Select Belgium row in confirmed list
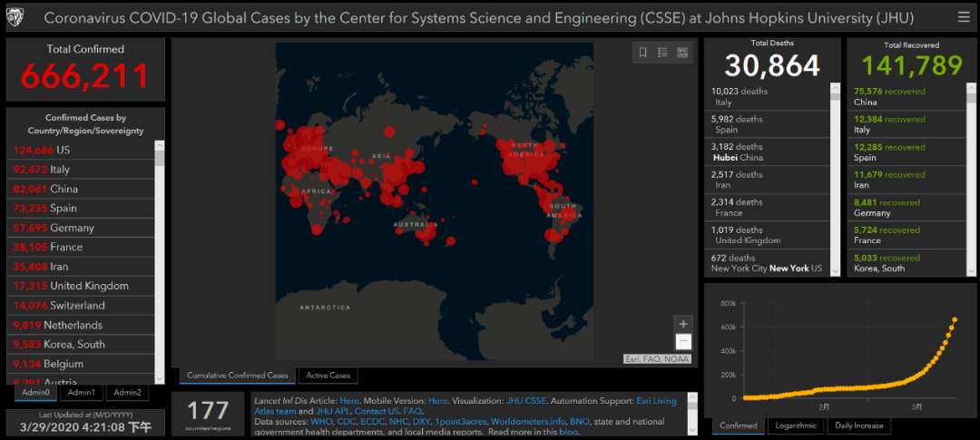Viewport: 980px width, 440px height. coord(80,363)
